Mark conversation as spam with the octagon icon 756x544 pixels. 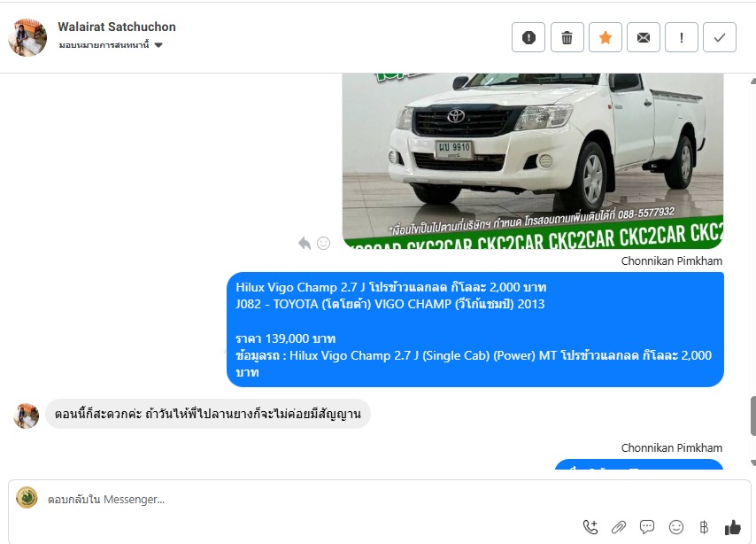point(528,37)
